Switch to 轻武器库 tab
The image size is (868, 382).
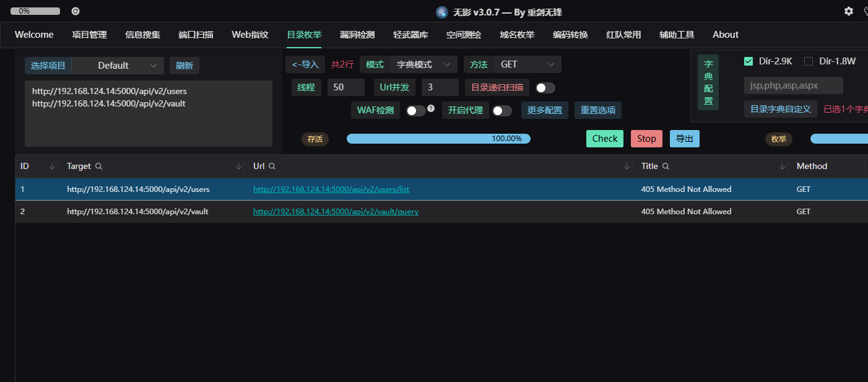tap(410, 35)
